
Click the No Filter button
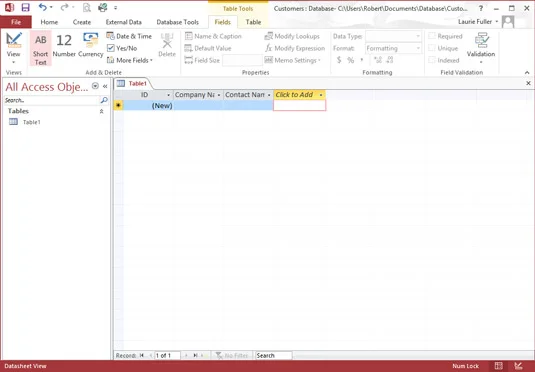pyautogui.click(x=232, y=355)
